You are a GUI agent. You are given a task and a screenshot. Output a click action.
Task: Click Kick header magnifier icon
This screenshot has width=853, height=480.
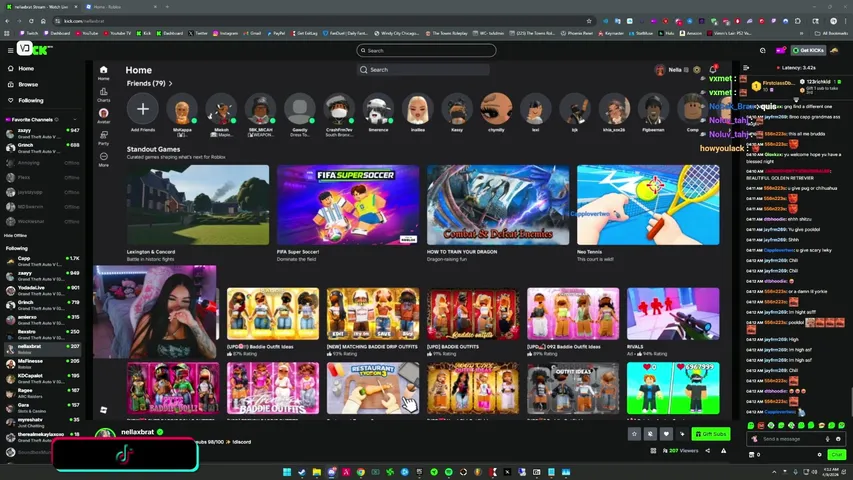point(763,51)
